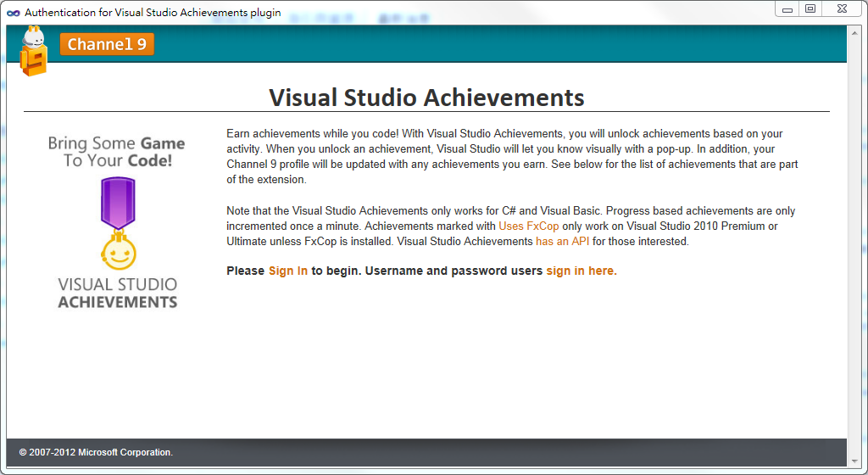
Task: Click the '© 2007-2012 Microsoft Corporation.' footer text
Action: 96,452
